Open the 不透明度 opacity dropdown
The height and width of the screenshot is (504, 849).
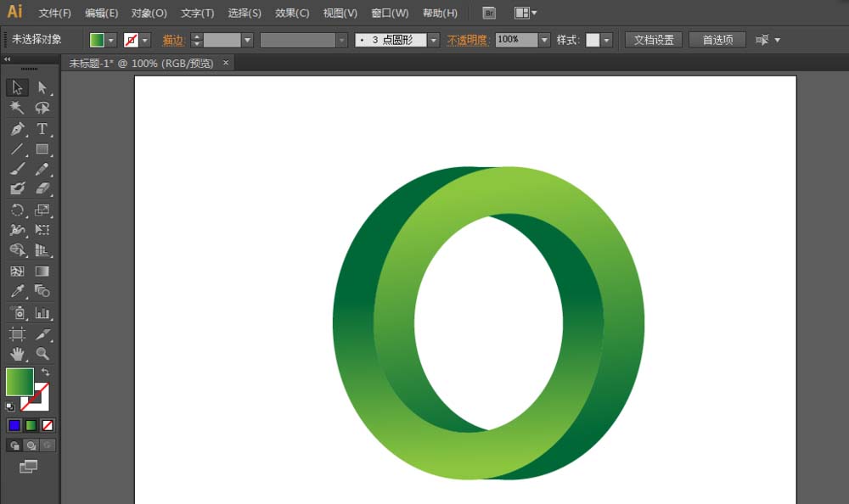tap(543, 39)
